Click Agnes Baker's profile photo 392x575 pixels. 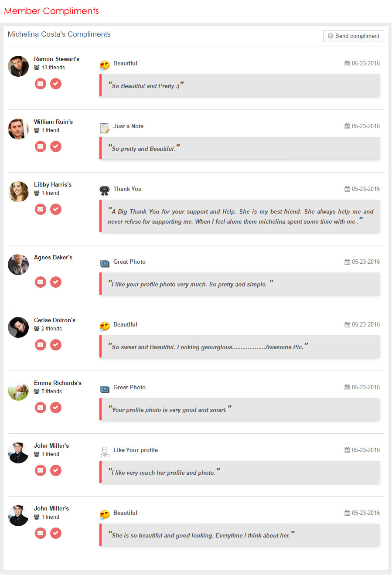pyautogui.click(x=18, y=265)
